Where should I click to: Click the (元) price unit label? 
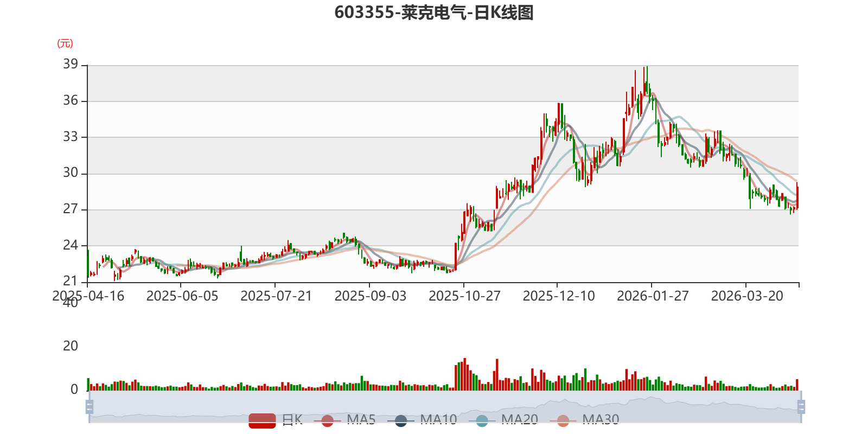65,43
